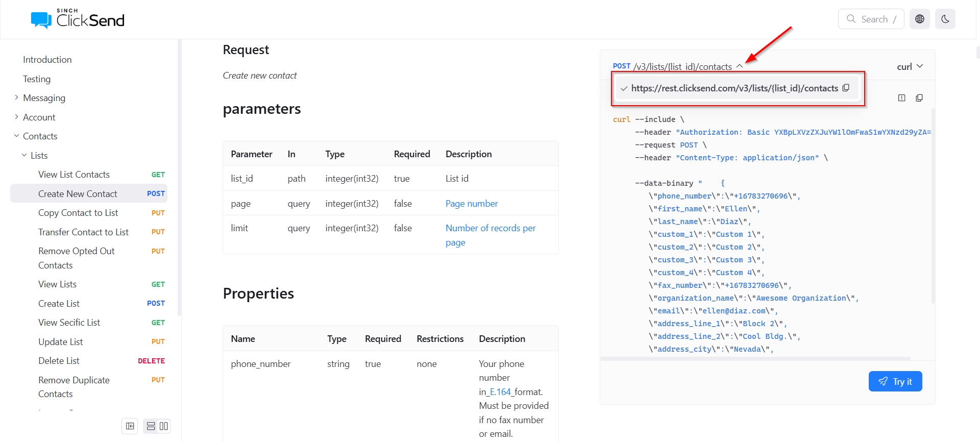
Task: Click the Create new contact description
Action: pyautogui.click(x=260, y=76)
